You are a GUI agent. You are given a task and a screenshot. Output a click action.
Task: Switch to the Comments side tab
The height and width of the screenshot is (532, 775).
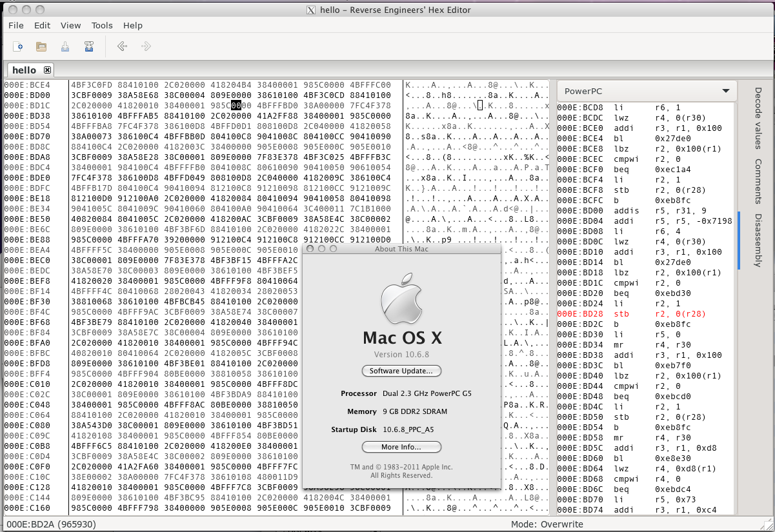tap(758, 181)
